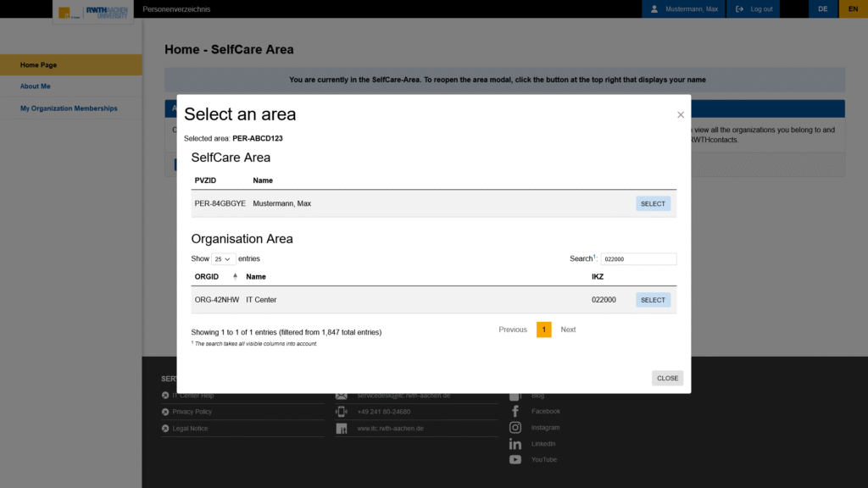Select the IT Center organisation
Image resolution: width=868 pixels, height=488 pixels.
pos(653,300)
